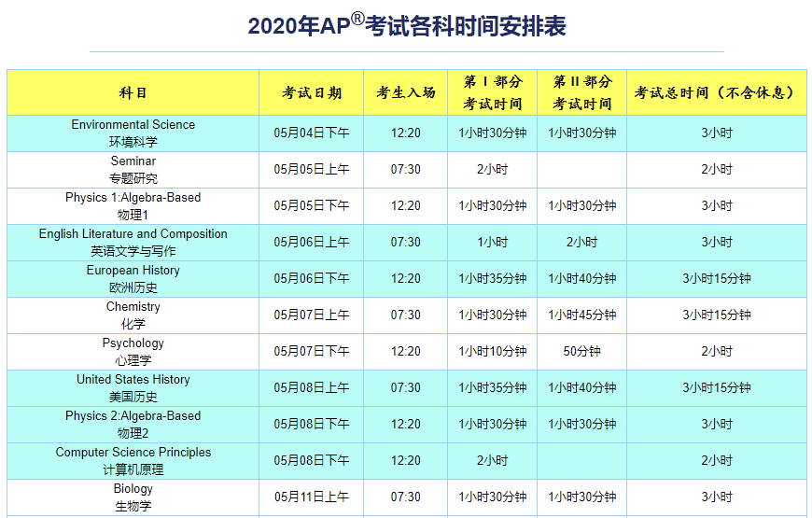
Task: Click the 1小时10分钟 Part I duration cell
Action: click(493, 352)
